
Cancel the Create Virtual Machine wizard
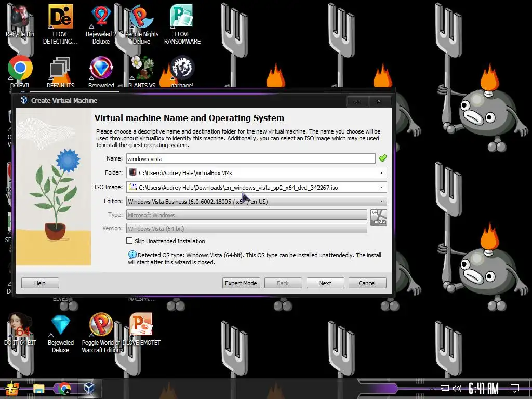[367, 283]
